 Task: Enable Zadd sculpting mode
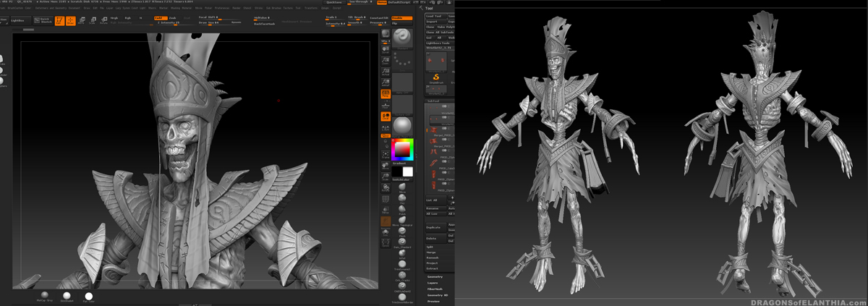tap(160, 17)
